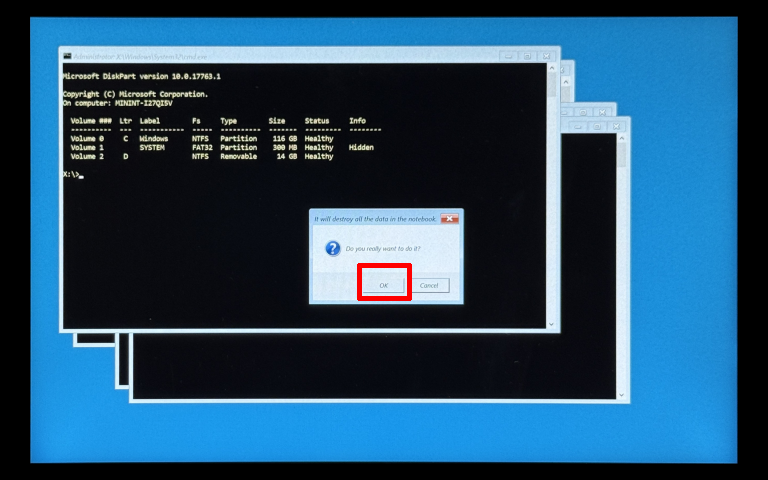Click the warning dialog's title bar text

tap(375, 218)
